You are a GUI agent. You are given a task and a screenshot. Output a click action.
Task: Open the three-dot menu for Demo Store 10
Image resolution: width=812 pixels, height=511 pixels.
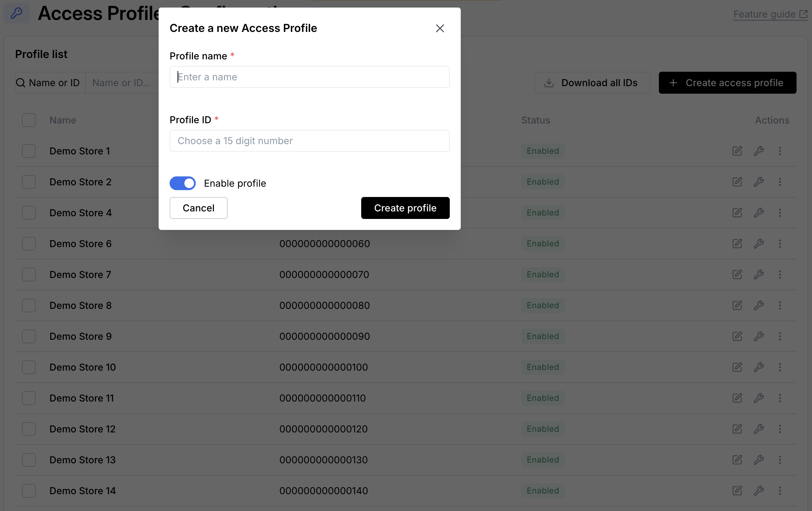pyautogui.click(x=780, y=367)
